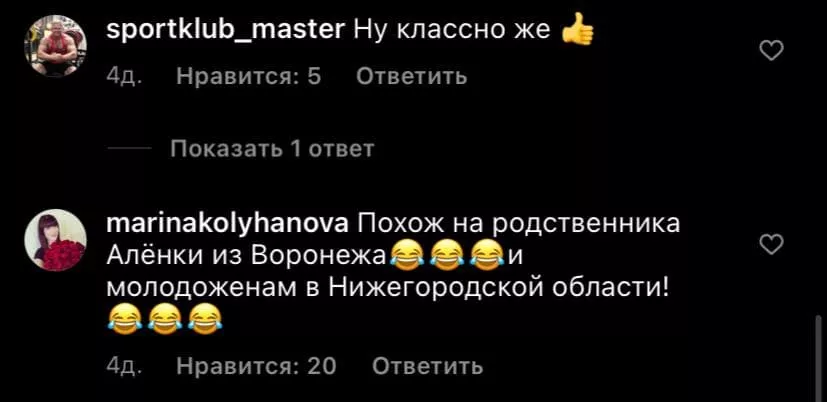Image resolution: width=827 pixels, height=402 pixels.
Task: Reply to sportklub_master via Ответить
Action: pos(411,77)
